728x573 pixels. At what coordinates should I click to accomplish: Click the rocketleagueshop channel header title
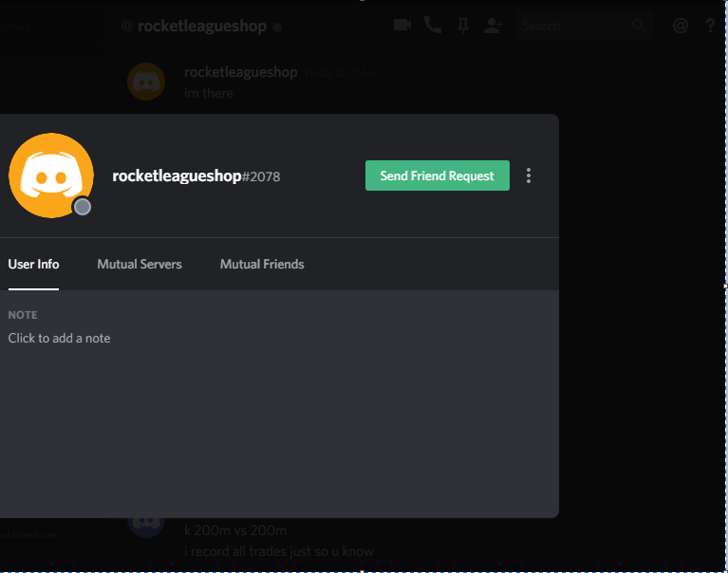(x=202, y=26)
